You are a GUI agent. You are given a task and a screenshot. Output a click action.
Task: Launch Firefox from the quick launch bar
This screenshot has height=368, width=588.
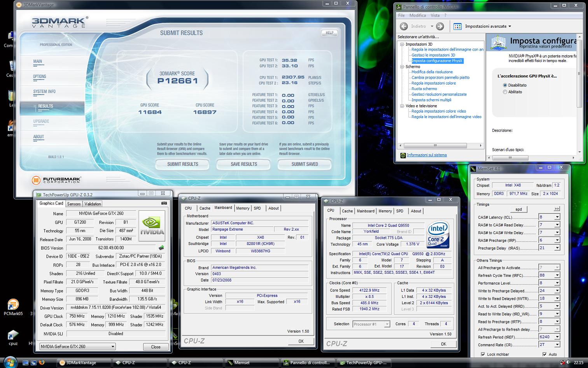tap(42, 362)
